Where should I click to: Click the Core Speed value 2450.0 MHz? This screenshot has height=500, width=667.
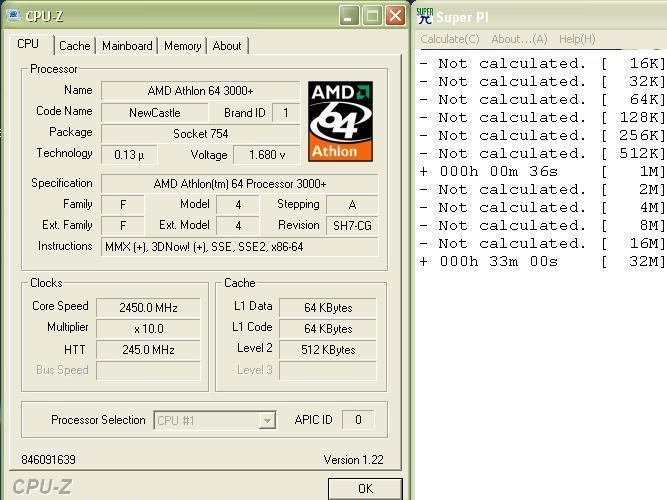pyautogui.click(x=148, y=308)
